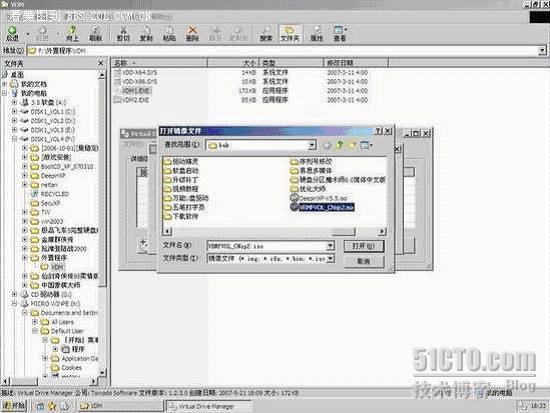The width and height of the screenshot is (550, 413).
Task: Expand the 3.5 软盘 (A:) tree node
Action: (14, 102)
